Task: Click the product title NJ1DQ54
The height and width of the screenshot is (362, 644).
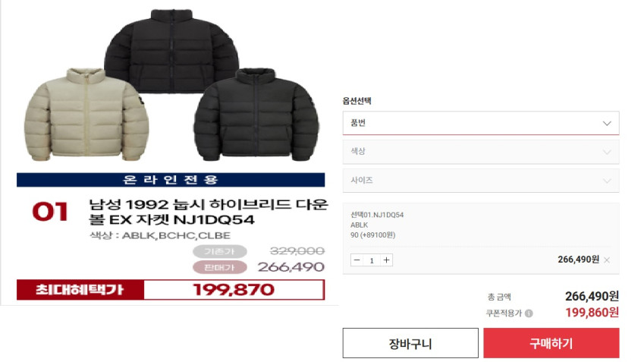Action: point(209,212)
